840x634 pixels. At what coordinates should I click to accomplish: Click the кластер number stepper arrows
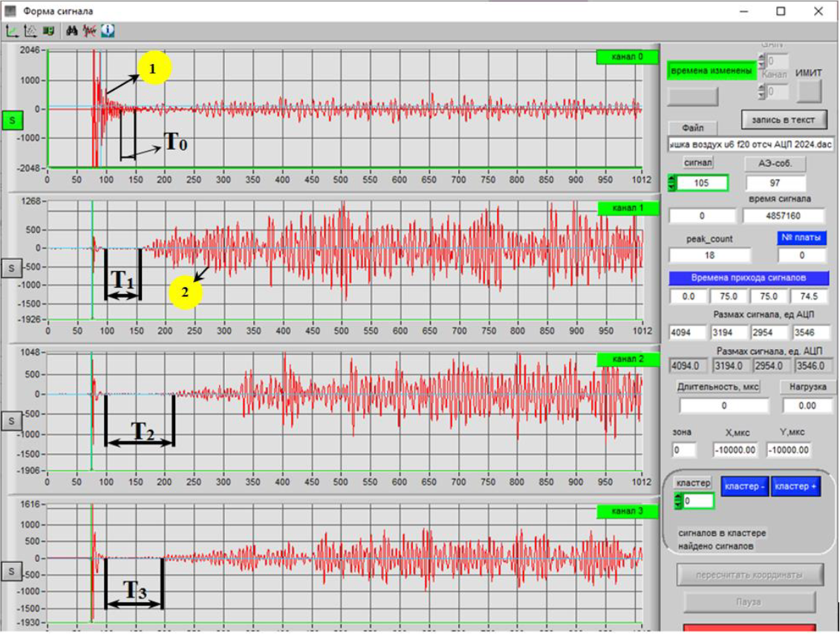point(677,502)
